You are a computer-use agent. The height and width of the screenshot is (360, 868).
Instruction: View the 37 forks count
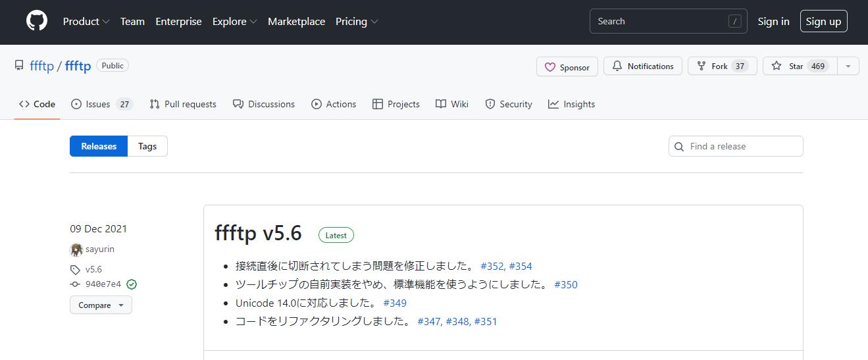(x=740, y=66)
